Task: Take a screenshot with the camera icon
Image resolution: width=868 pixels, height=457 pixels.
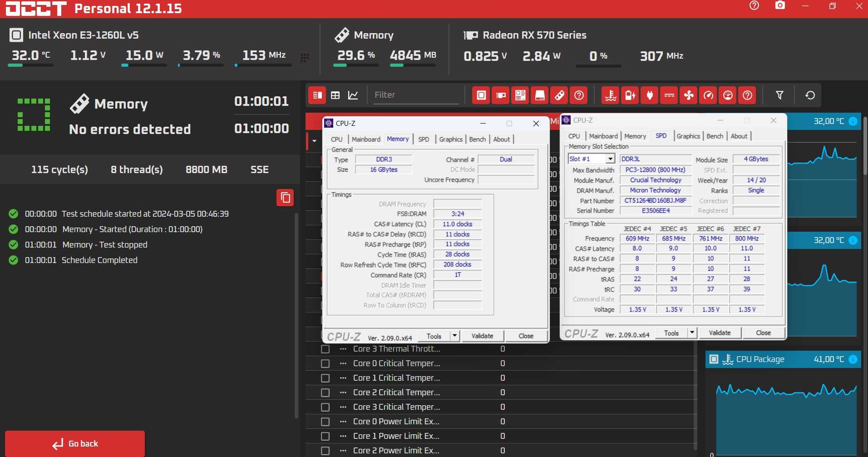Action: click(780, 5)
